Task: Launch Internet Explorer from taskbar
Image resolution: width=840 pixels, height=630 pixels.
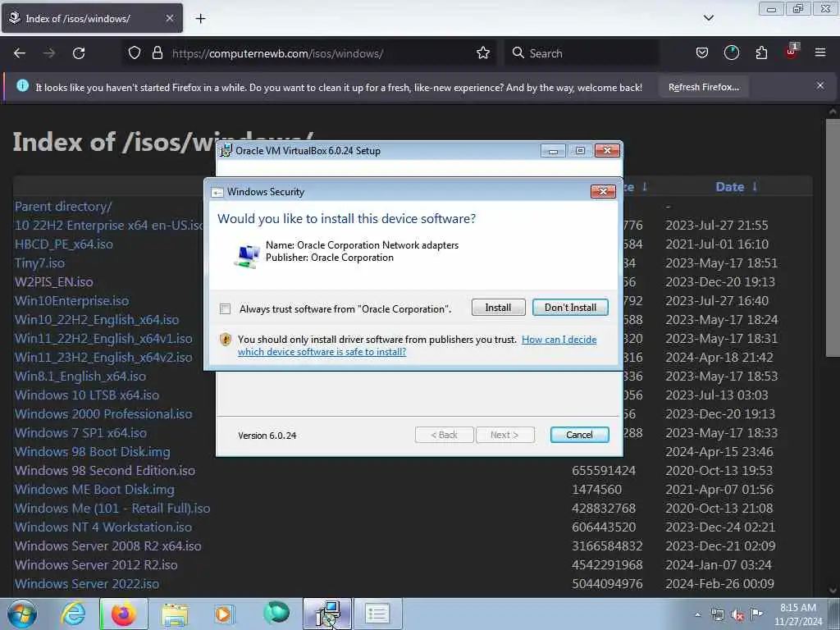Action: pos(72,614)
